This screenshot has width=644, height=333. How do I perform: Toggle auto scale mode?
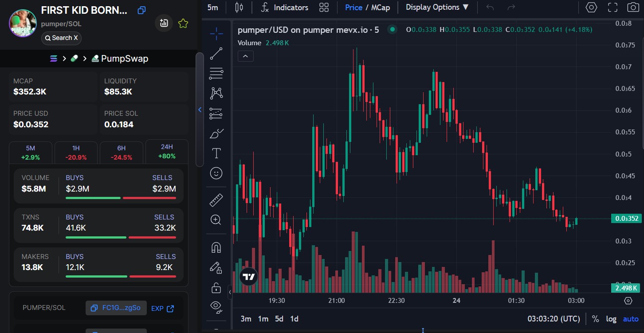[631, 319]
